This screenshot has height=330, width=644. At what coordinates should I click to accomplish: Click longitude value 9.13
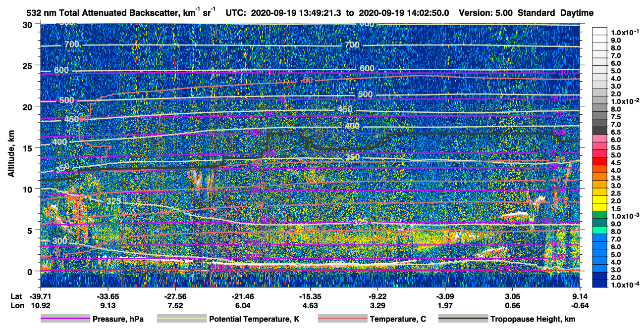(x=107, y=305)
